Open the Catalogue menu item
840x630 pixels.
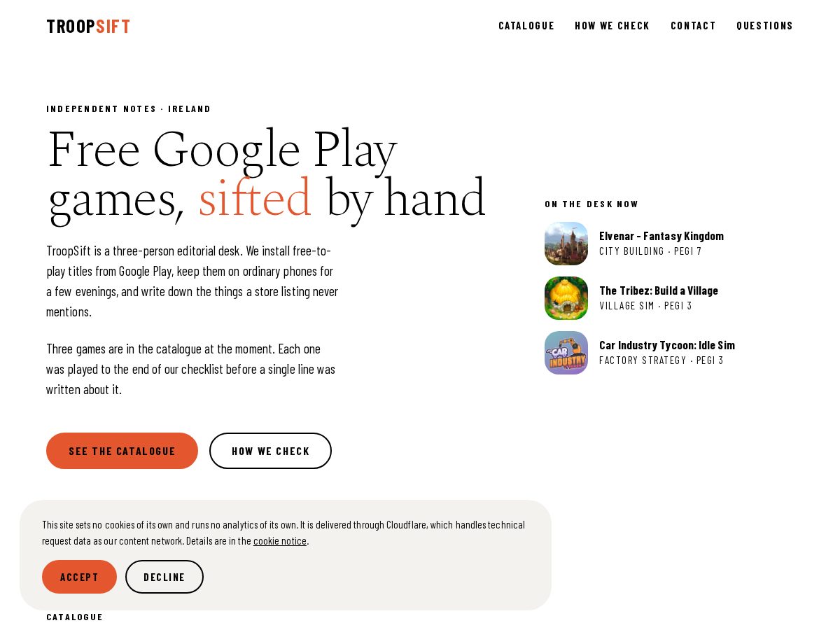pos(526,26)
